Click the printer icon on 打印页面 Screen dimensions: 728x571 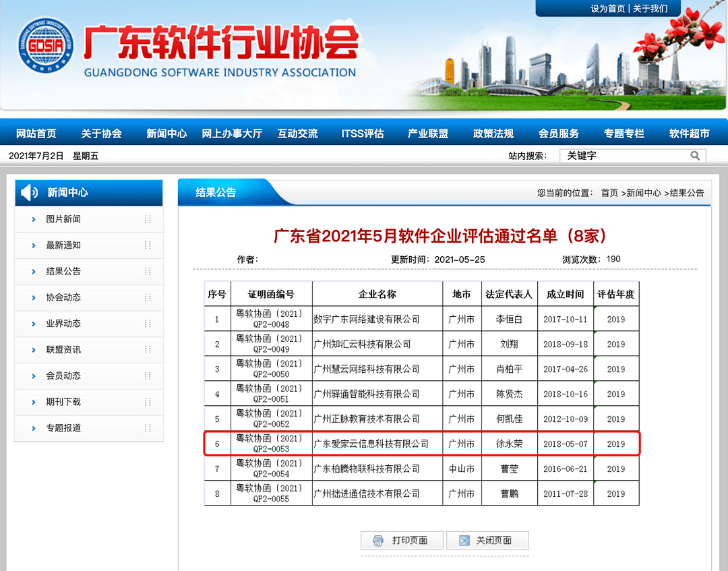point(378,541)
